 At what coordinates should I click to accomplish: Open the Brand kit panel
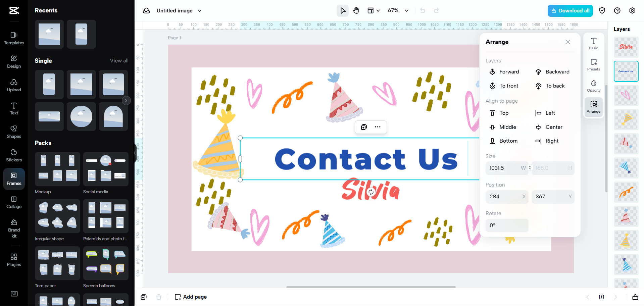click(13, 227)
